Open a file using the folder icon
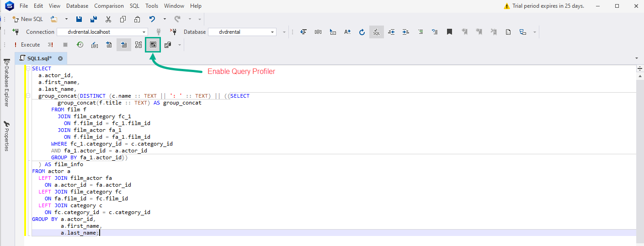Screen dimensions: 644x246 (54, 19)
